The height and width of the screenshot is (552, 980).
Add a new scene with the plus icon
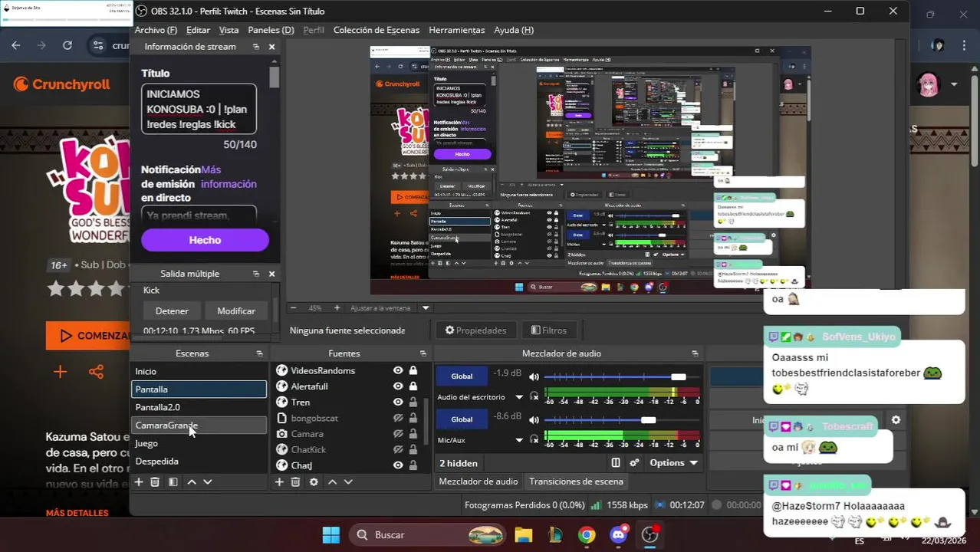(139, 481)
